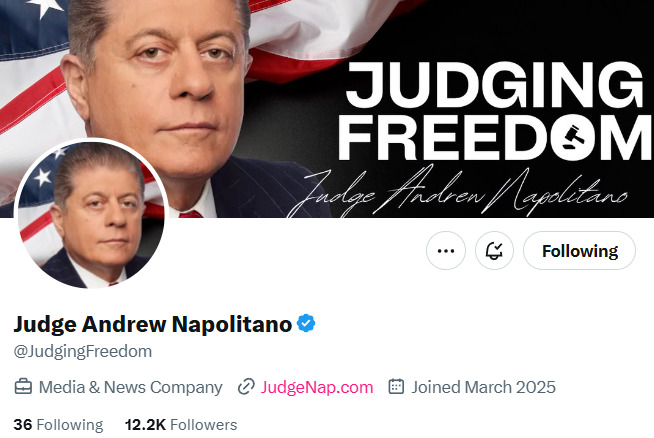The height and width of the screenshot is (438, 654).
Task: Click the Joined March 2025 text
Action: (x=483, y=387)
